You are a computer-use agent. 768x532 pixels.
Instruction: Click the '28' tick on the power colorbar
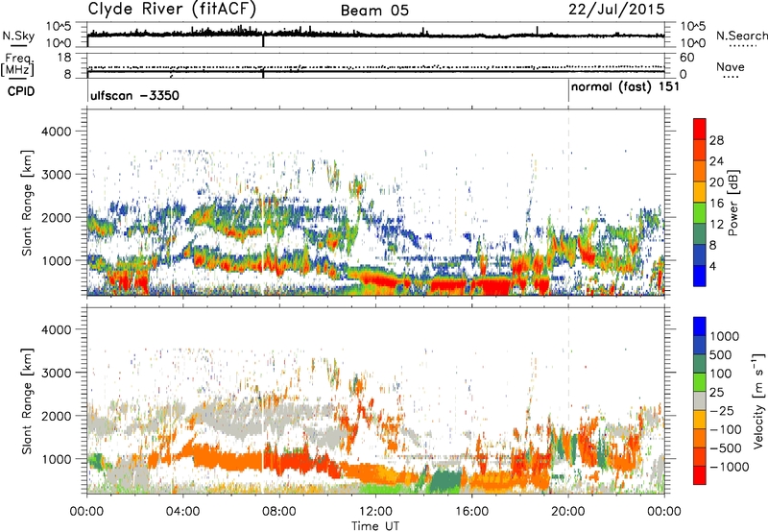pyautogui.click(x=716, y=140)
